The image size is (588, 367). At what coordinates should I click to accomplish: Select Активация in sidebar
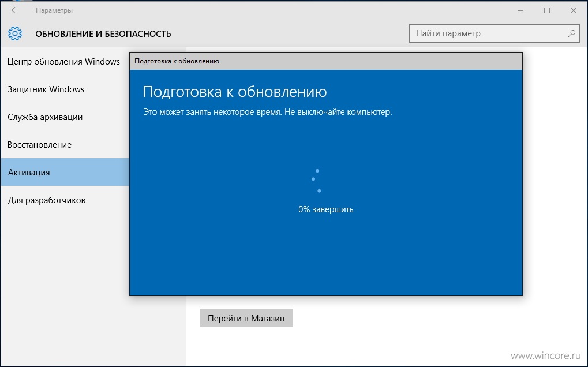65,172
